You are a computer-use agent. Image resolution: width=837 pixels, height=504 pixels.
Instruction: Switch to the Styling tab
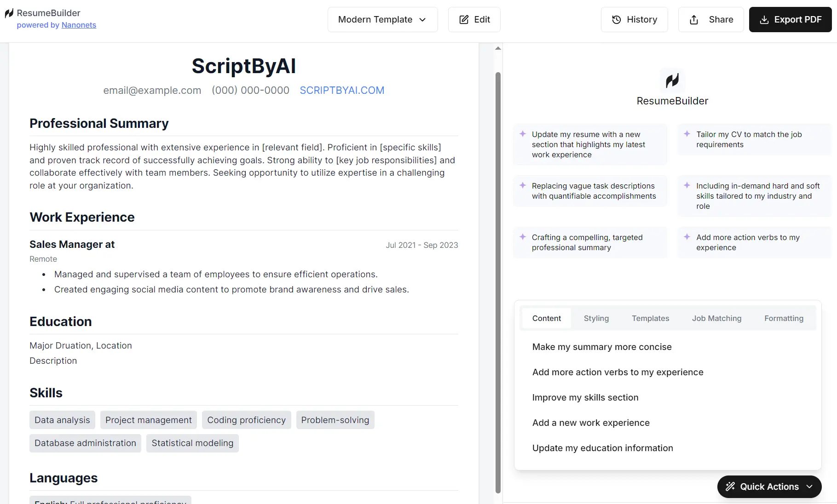[596, 318]
